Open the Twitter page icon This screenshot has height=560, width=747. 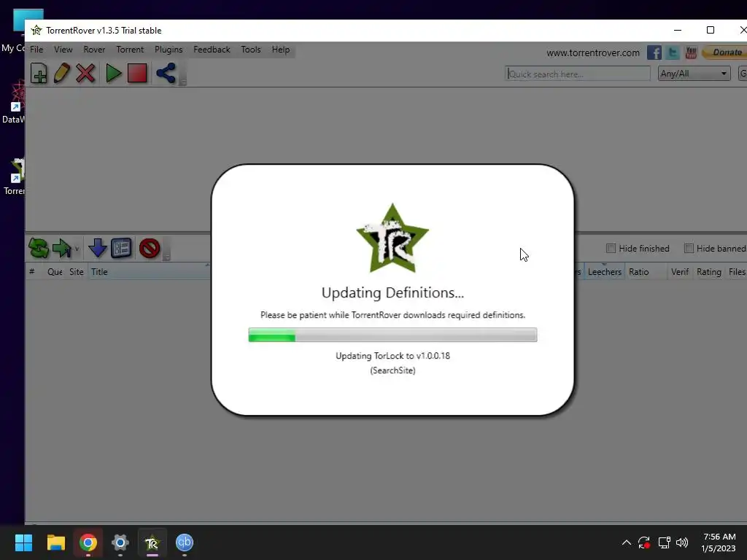coord(673,52)
